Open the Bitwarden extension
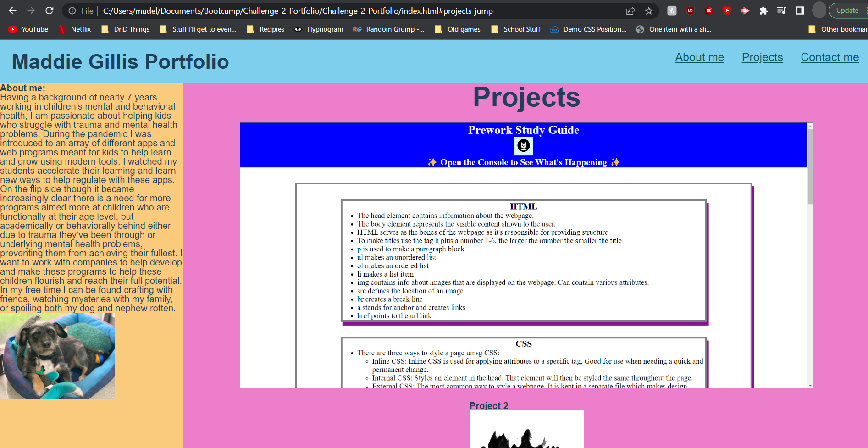This screenshot has width=868, height=448. [x=708, y=11]
